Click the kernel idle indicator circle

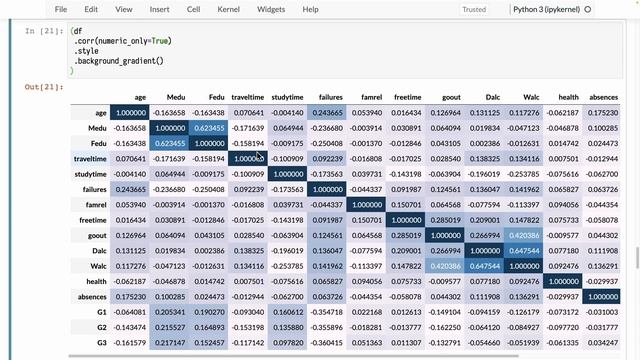point(588,9)
